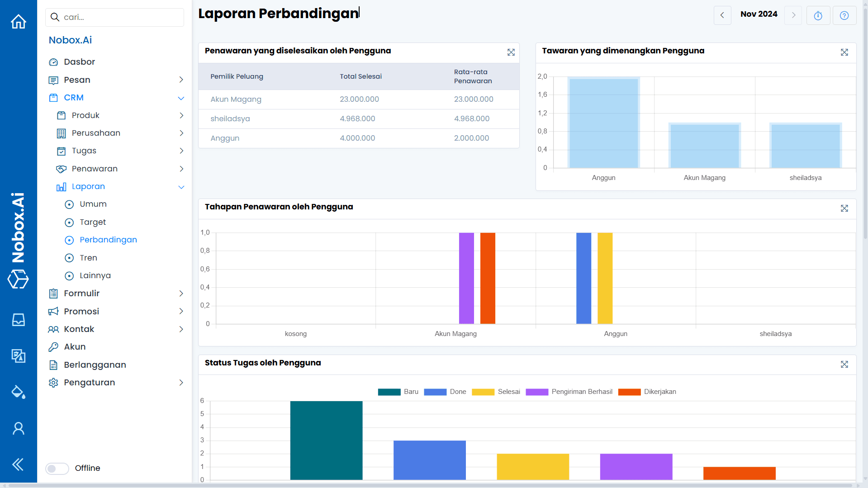Image resolution: width=868 pixels, height=488 pixels.
Task: Click next month arrow beside Nov 2024
Action: coord(793,15)
